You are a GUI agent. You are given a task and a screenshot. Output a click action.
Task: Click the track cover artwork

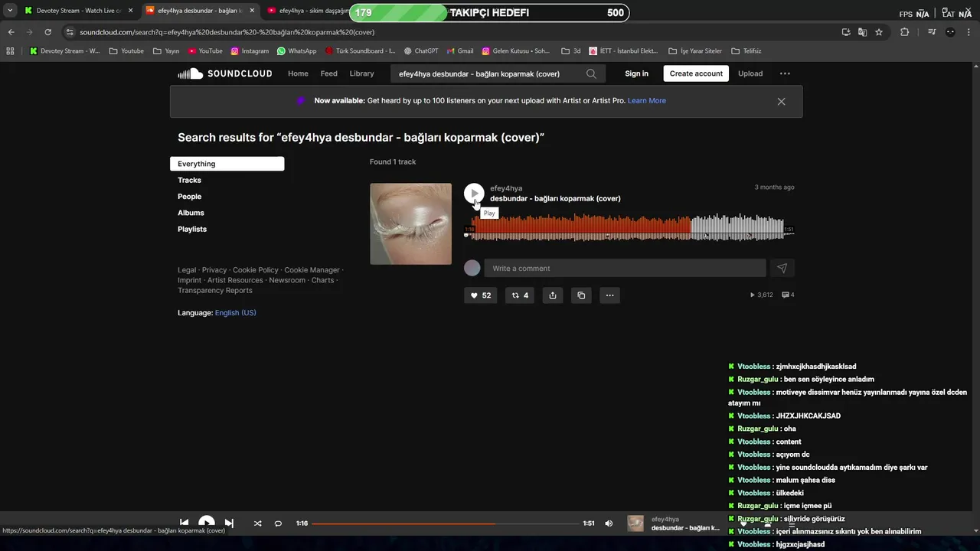[x=410, y=223]
